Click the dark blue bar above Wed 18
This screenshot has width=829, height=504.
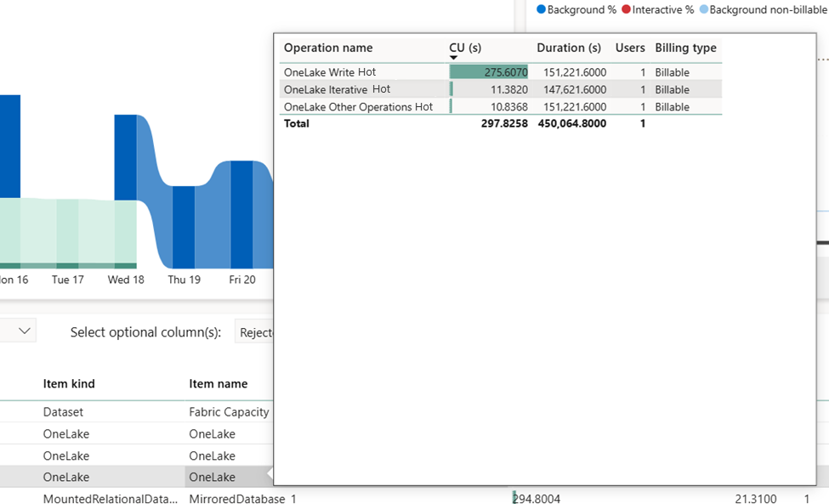click(x=125, y=157)
